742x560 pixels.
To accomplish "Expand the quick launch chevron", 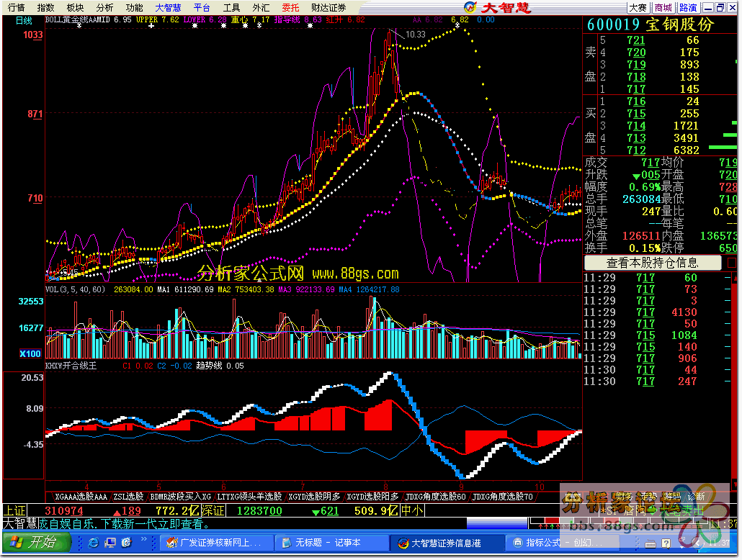I will click(x=143, y=540).
